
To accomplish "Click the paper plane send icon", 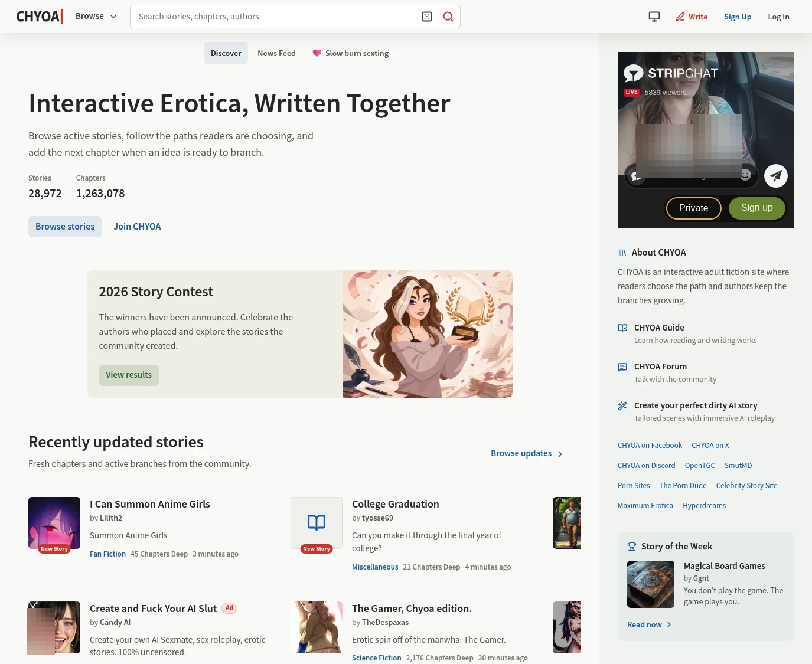I will (776, 175).
